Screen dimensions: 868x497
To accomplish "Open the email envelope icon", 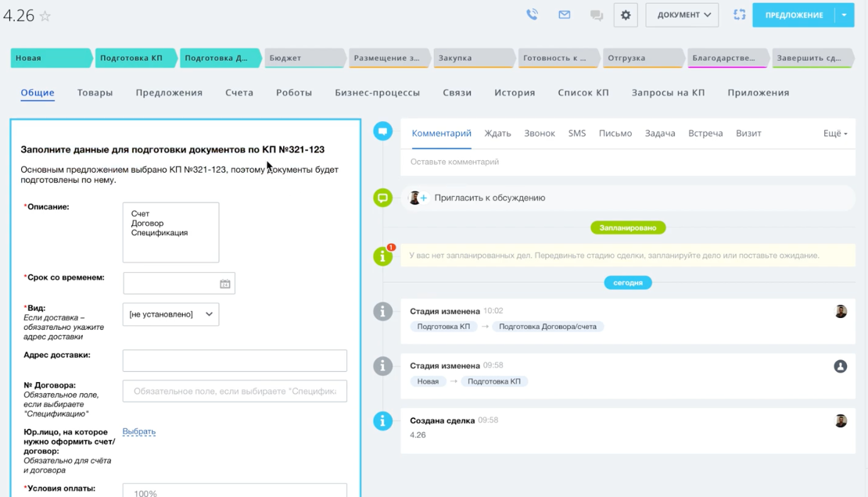I will click(564, 15).
